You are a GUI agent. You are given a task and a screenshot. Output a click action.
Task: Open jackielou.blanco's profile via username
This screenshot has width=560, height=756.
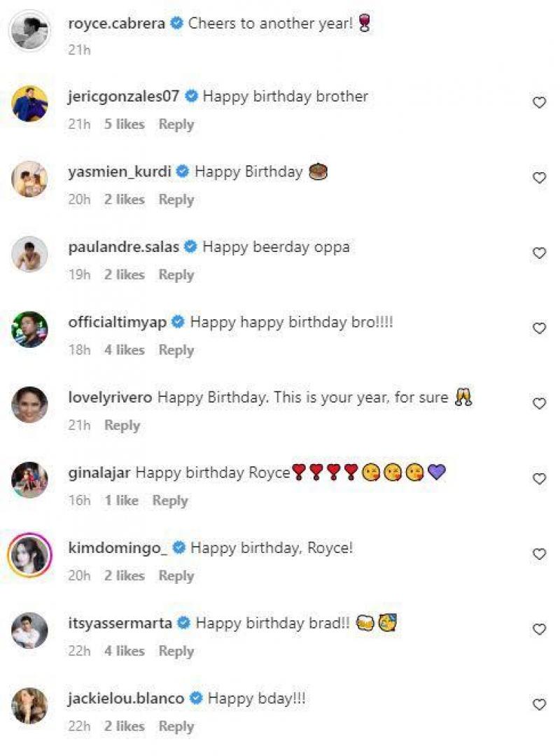(x=126, y=699)
